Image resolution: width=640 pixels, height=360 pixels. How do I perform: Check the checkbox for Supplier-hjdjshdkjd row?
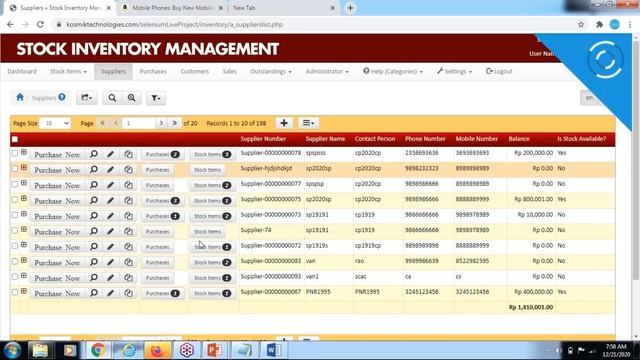15,169
